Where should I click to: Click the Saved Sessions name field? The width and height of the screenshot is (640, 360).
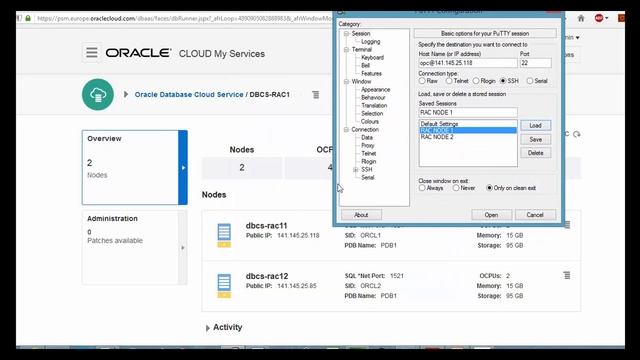tap(468, 112)
